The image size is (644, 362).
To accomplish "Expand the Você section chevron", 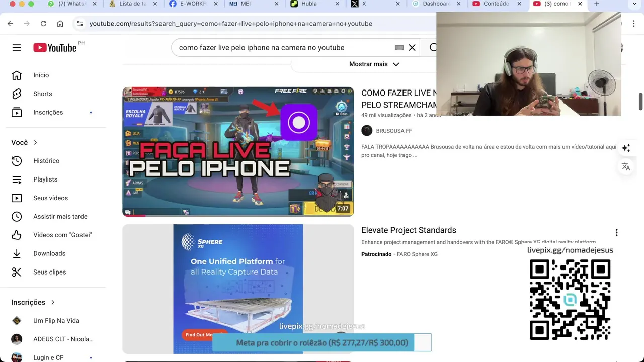I will pos(35,143).
